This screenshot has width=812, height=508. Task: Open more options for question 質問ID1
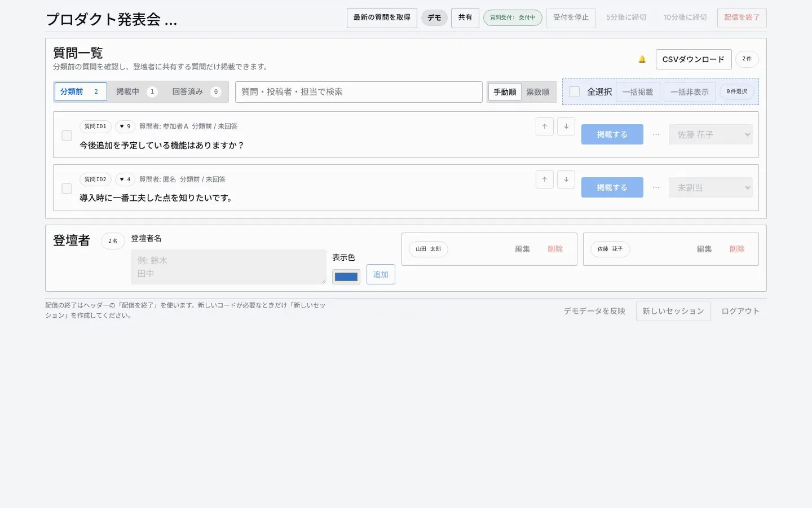pyautogui.click(x=656, y=134)
